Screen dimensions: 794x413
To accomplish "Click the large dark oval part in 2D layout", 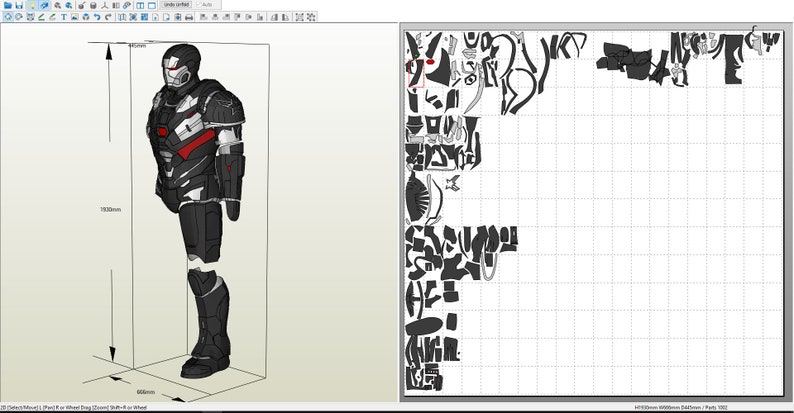I will pyautogui.click(x=423, y=326).
